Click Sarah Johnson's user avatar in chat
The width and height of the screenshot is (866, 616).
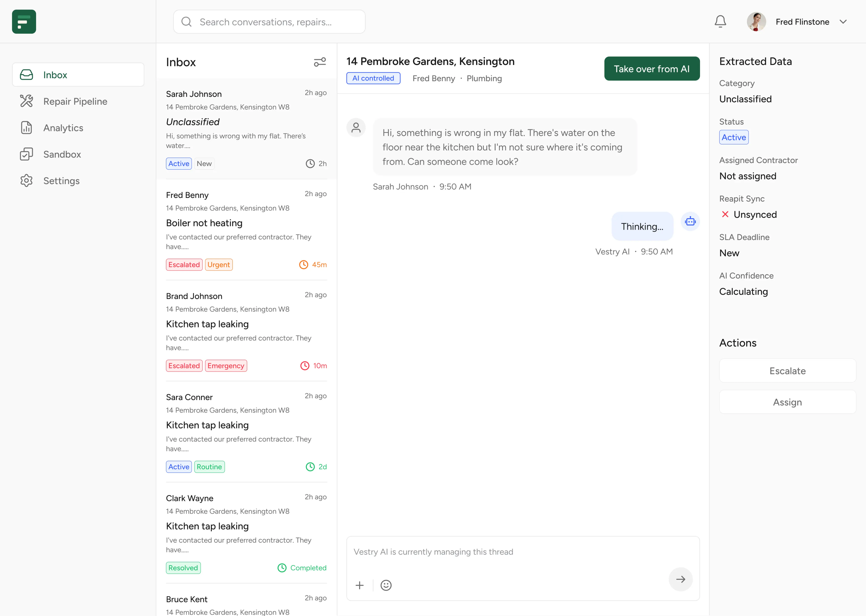tap(356, 128)
